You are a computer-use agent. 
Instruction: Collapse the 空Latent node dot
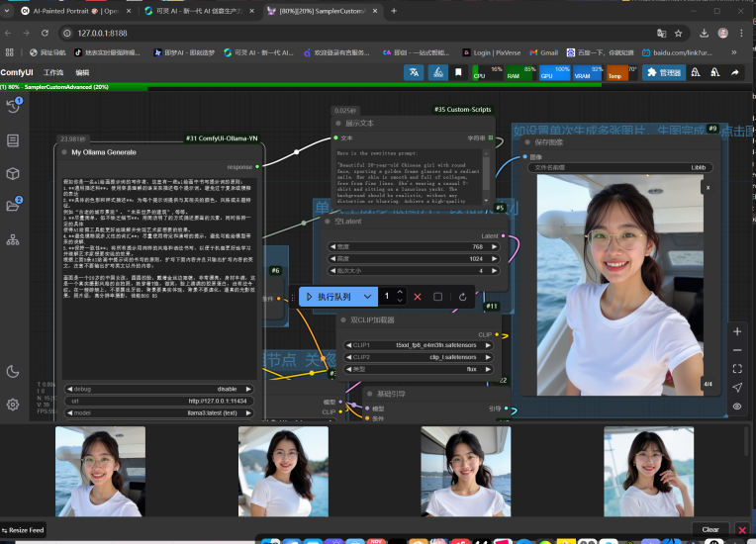tap(328, 222)
